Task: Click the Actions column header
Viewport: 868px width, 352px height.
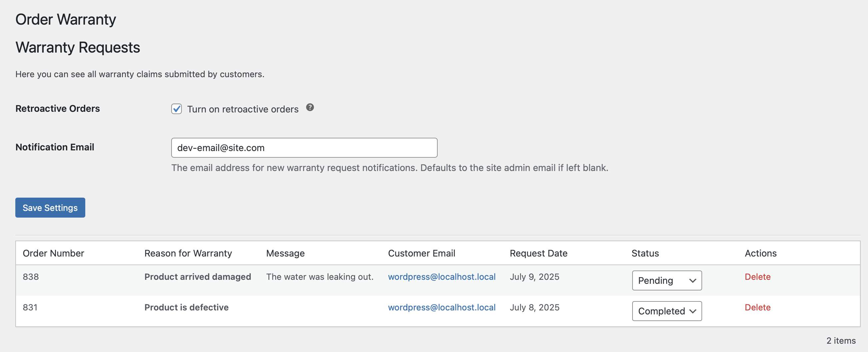Action: [760, 253]
